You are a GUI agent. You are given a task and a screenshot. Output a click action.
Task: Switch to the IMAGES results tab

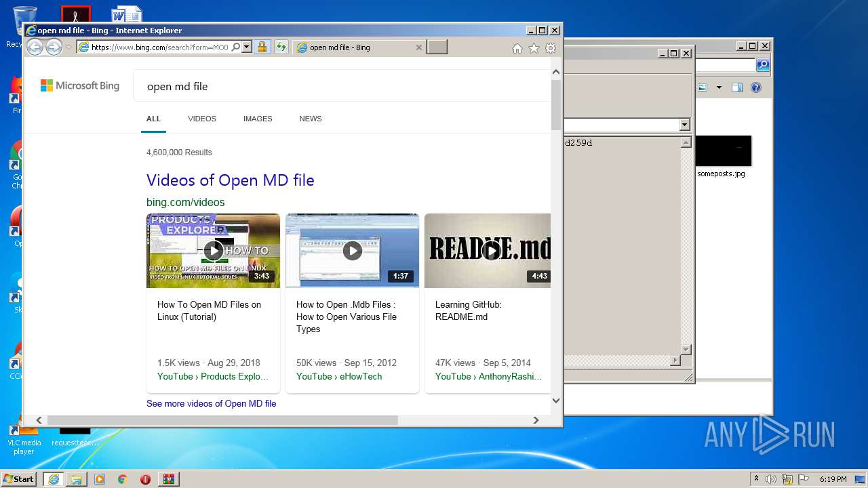[258, 119]
